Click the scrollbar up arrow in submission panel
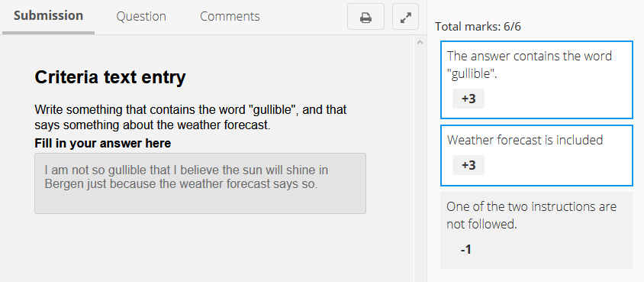 tap(420, 42)
